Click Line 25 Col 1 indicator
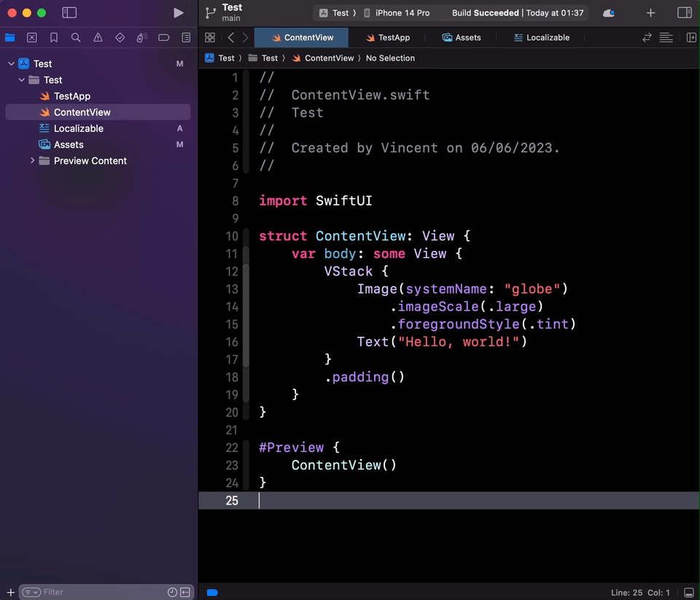This screenshot has width=700, height=600. click(x=640, y=593)
